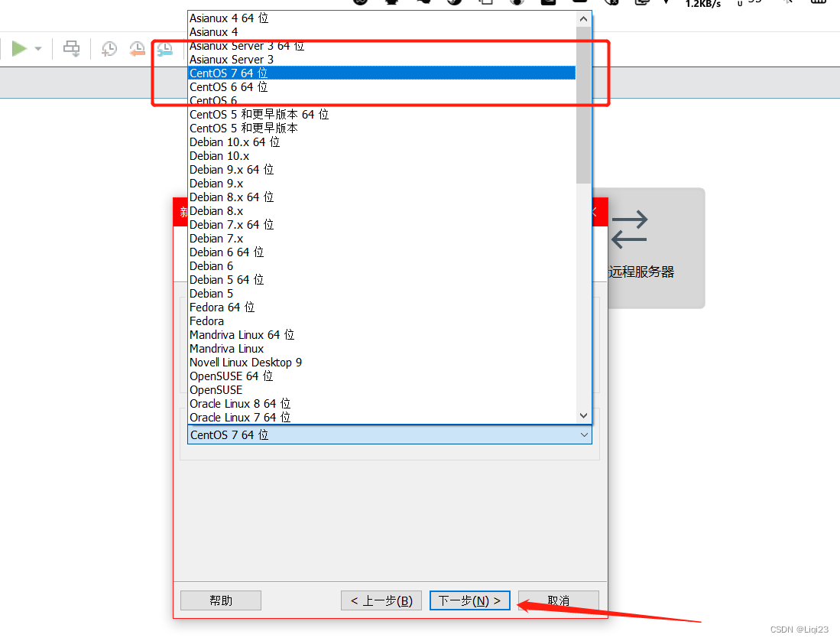Select the plain OpenSUSE entry

(382, 390)
